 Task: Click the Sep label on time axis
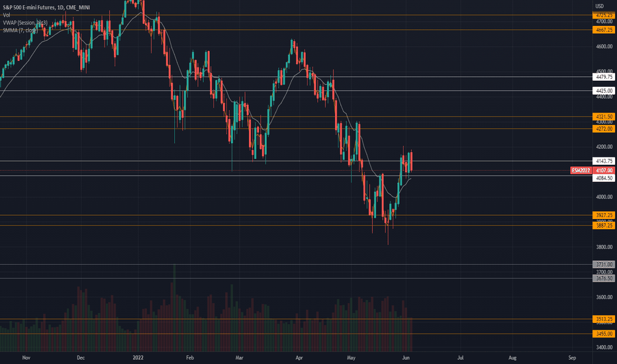click(572, 357)
